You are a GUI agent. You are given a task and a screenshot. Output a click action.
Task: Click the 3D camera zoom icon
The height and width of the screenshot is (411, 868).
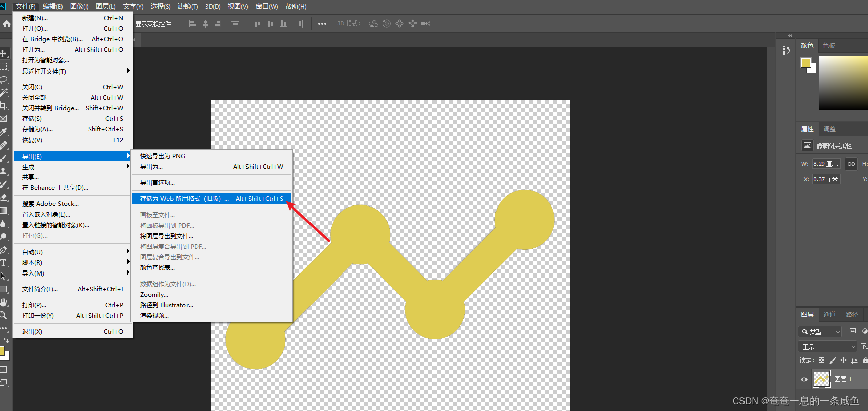tap(426, 24)
